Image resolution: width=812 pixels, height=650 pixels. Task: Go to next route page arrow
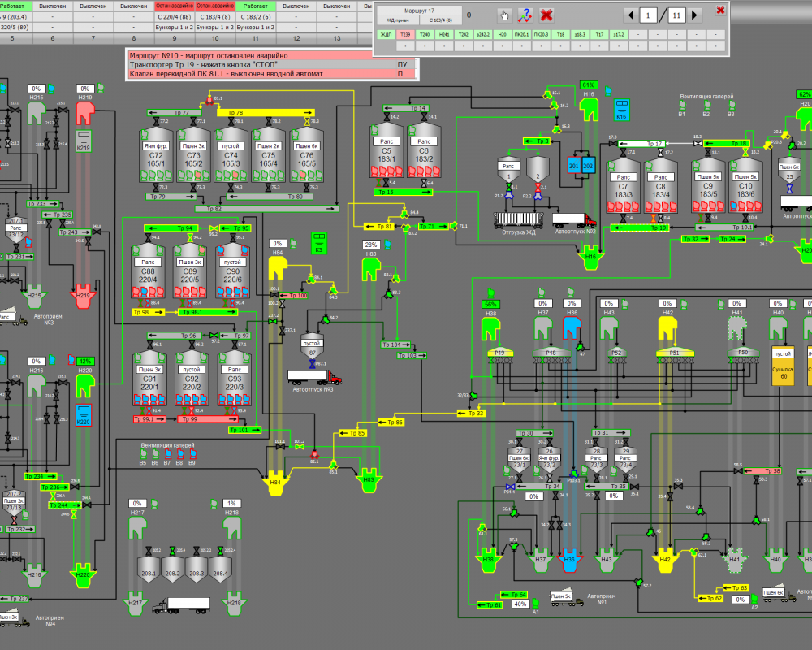(694, 15)
